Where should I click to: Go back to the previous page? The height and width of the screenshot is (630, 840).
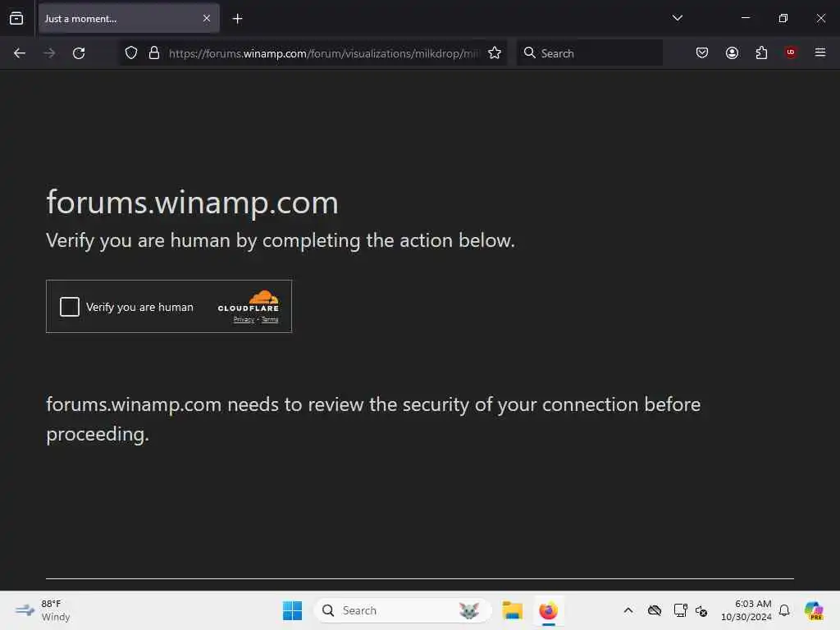point(20,53)
